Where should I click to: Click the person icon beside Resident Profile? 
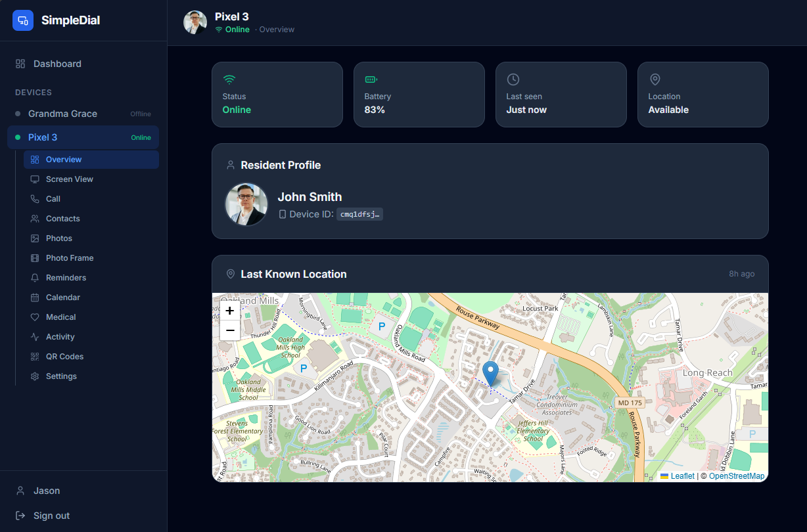[231, 165]
